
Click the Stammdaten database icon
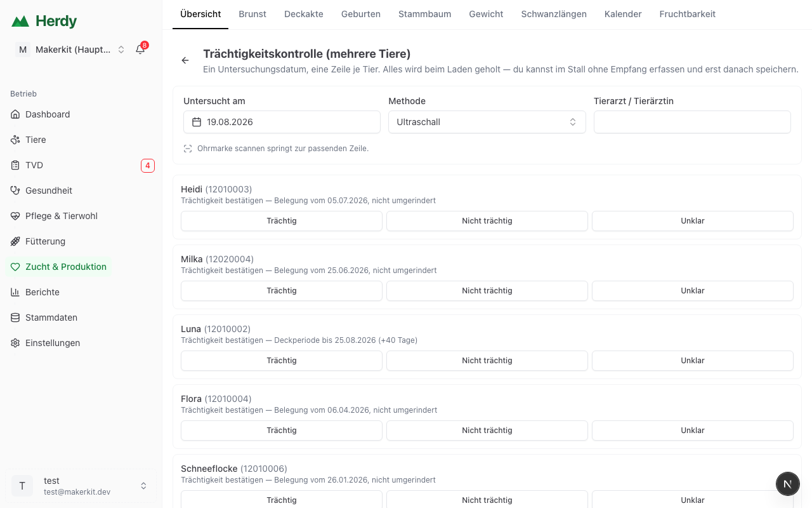coord(15,317)
